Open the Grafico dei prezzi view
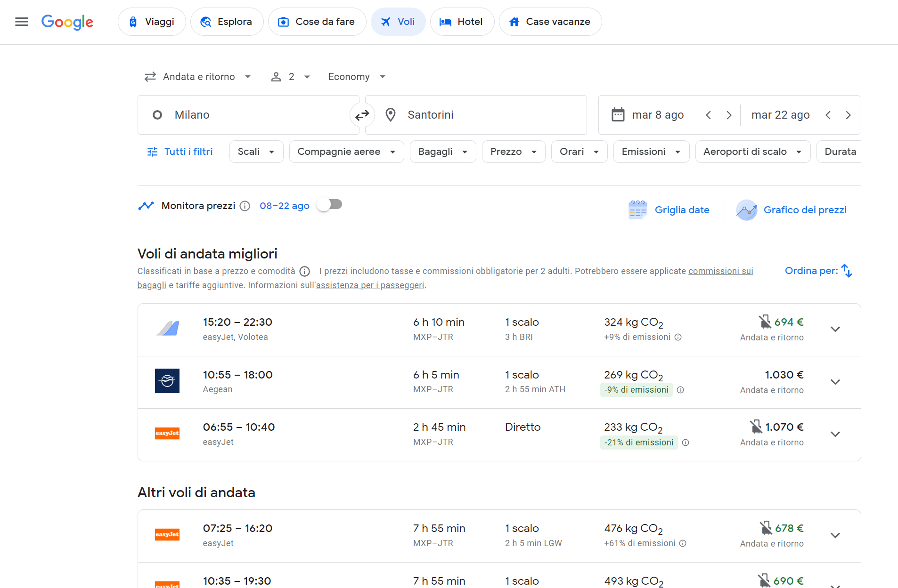This screenshot has width=898, height=588. pyautogui.click(x=792, y=210)
